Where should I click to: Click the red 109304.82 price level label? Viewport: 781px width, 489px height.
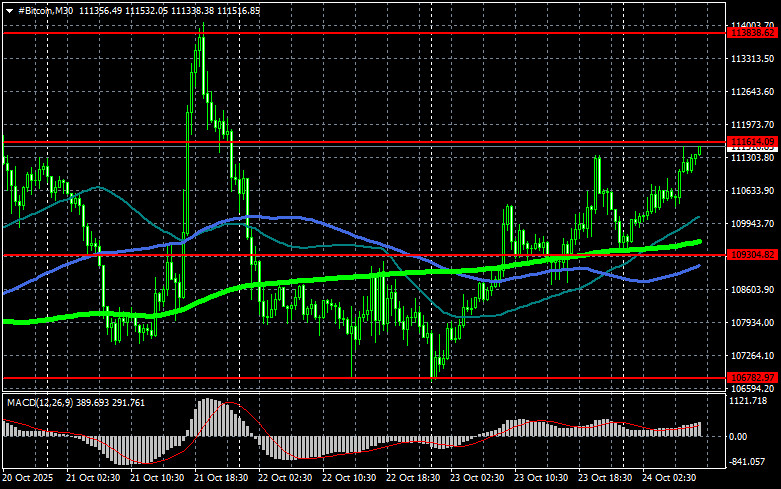point(752,255)
